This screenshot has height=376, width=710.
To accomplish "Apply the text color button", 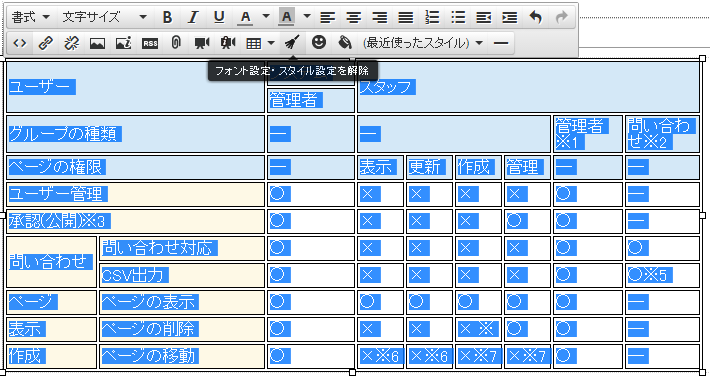I will [245, 17].
